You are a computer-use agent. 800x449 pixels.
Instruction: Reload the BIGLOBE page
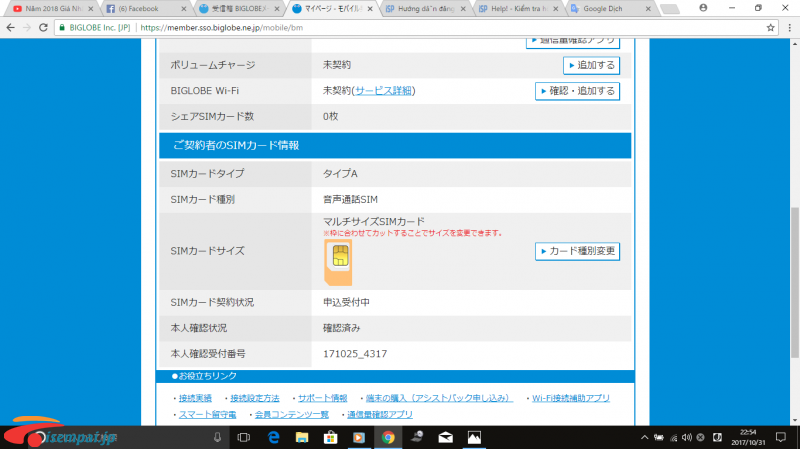click(43, 28)
